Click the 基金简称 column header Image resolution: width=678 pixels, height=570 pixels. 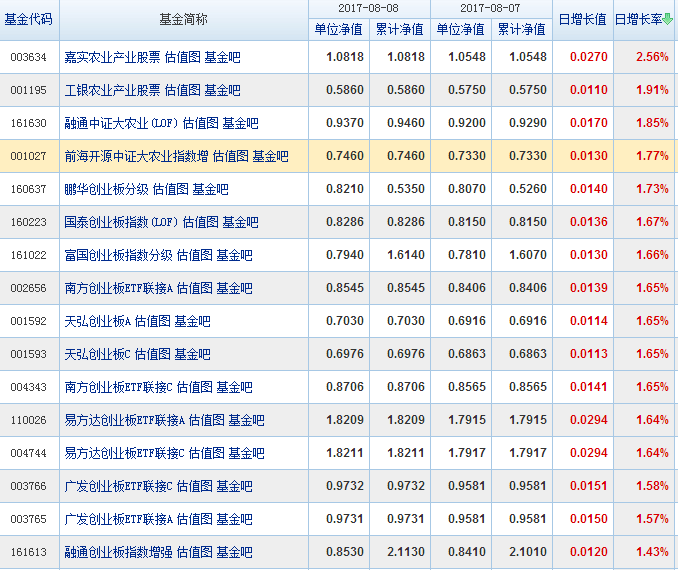click(x=183, y=19)
